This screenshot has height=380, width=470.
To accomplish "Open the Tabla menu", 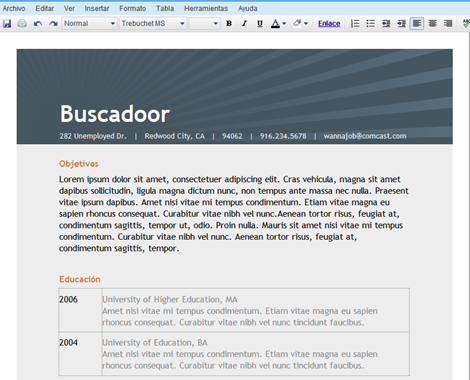I will (x=165, y=9).
